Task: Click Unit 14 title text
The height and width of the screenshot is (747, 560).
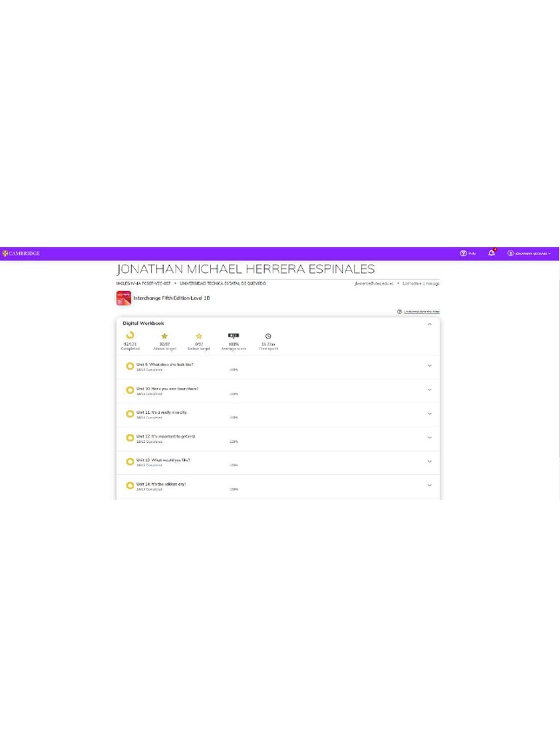Action: (x=161, y=484)
